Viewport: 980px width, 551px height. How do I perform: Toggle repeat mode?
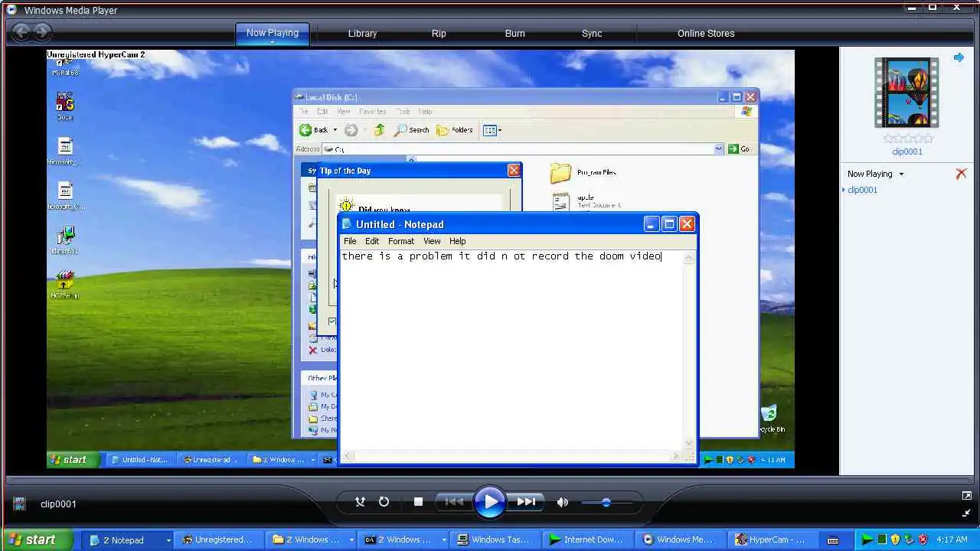click(x=384, y=502)
